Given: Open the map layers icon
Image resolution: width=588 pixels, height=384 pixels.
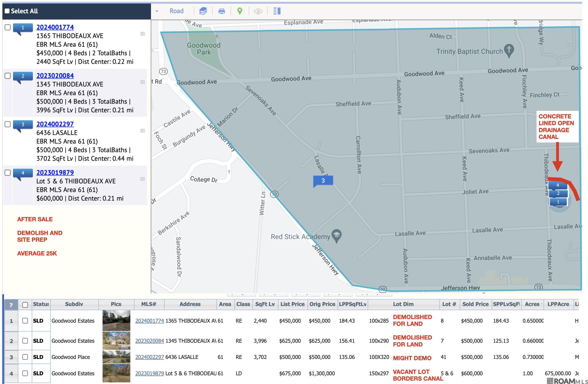Looking at the screenshot, I should tap(203, 11).
